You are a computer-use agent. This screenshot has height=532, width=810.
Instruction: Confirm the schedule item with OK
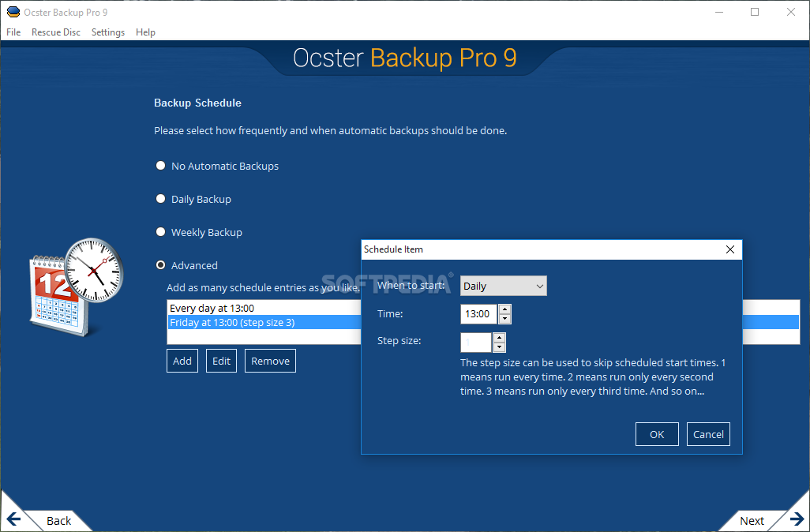point(657,434)
